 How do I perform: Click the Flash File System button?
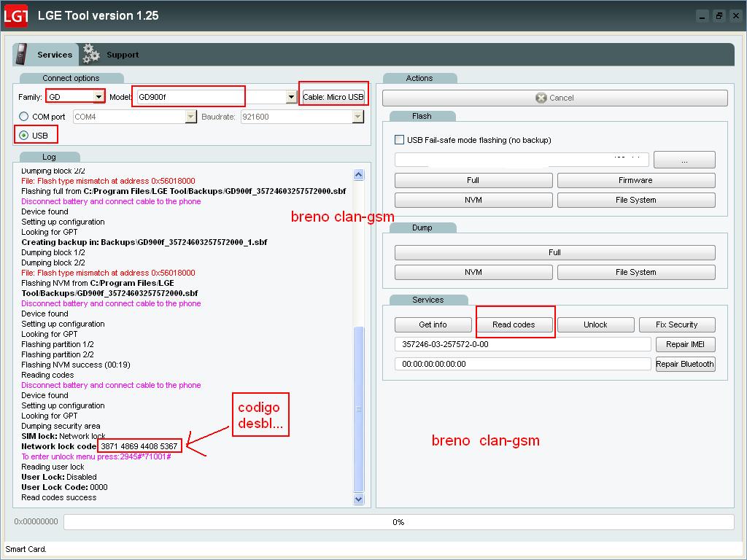pyautogui.click(x=636, y=200)
